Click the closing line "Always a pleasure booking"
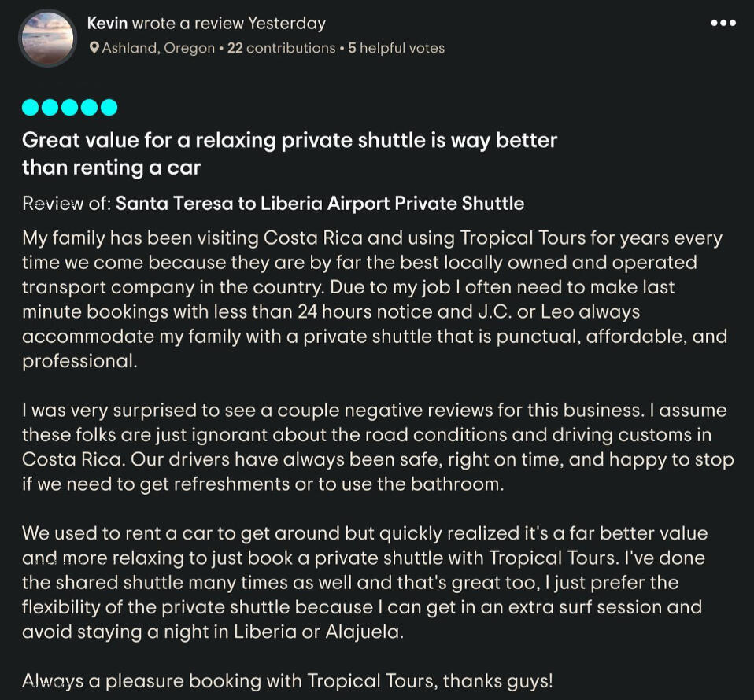This screenshot has height=700, width=754. 287,681
